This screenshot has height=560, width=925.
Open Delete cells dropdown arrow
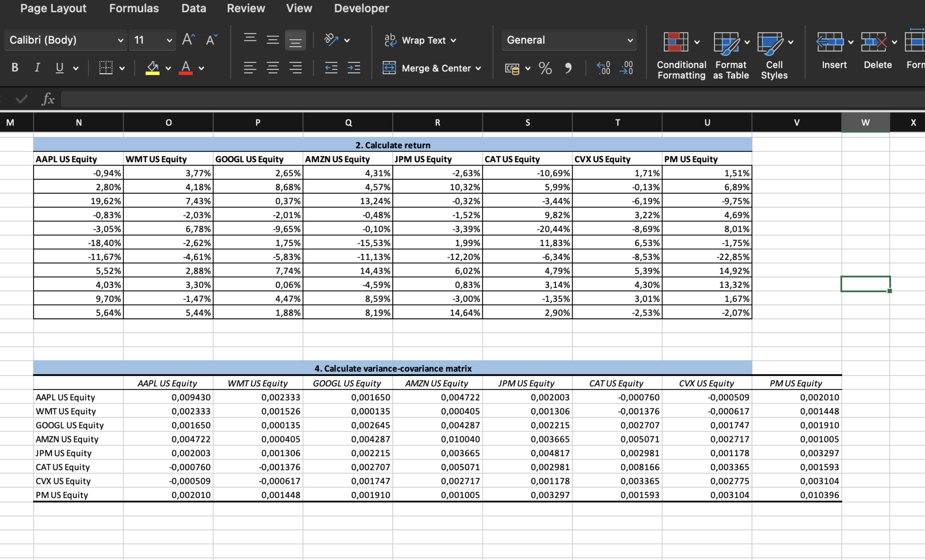tap(895, 42)
